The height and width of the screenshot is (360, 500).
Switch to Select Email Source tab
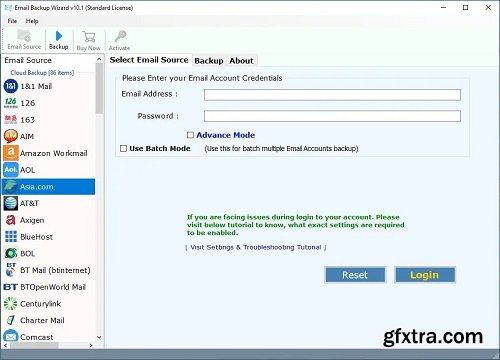tap(149, 60)
